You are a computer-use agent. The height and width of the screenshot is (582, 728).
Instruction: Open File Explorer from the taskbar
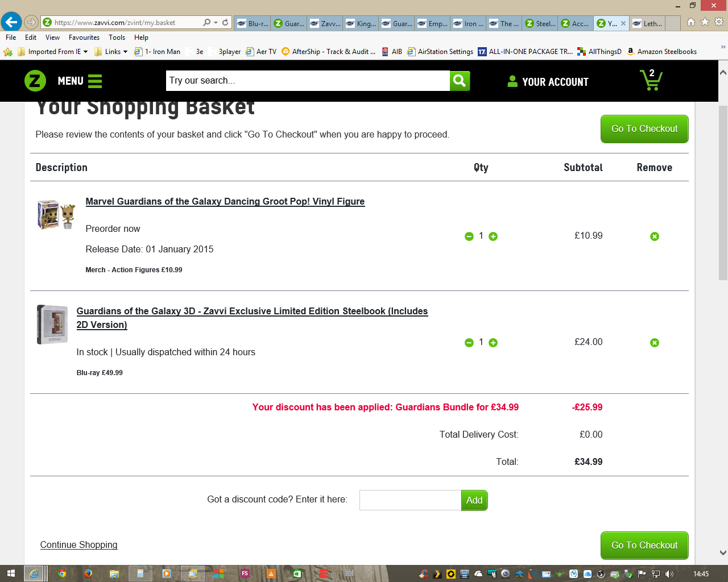coord(114,573)
